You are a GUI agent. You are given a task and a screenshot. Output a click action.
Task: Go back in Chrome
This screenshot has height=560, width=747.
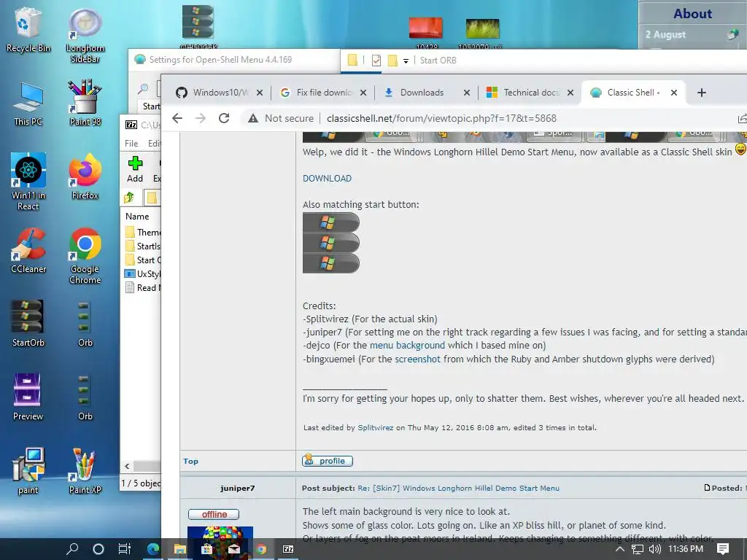click(x=177, y=118)
